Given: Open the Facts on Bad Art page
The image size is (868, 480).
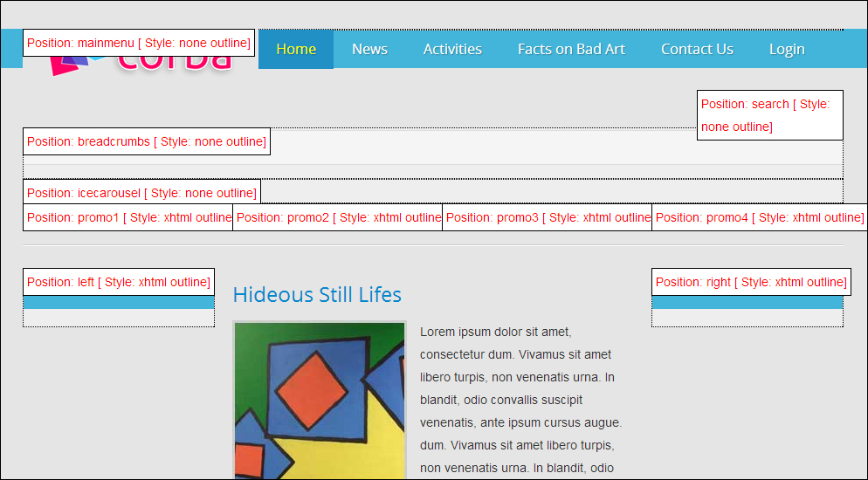Looking at the screenshot, I should pyautogui.click(x=571, y=49).
